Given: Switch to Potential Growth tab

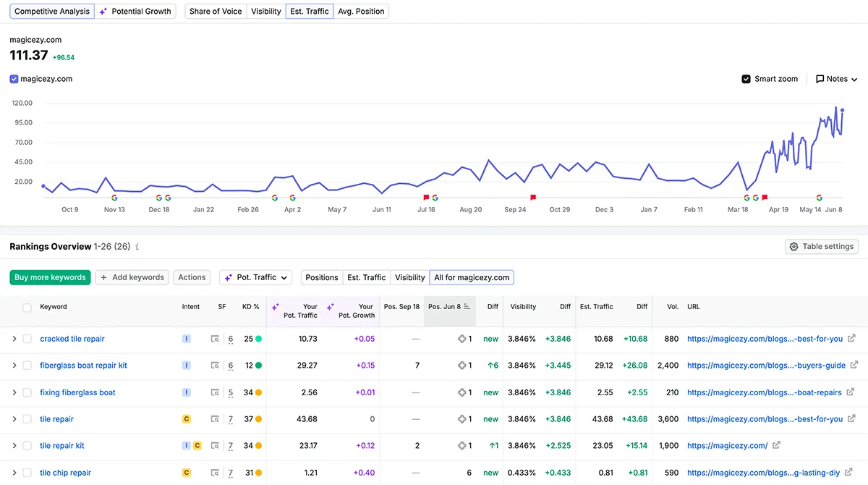Looking at the screenshot, I should [136, 12].
